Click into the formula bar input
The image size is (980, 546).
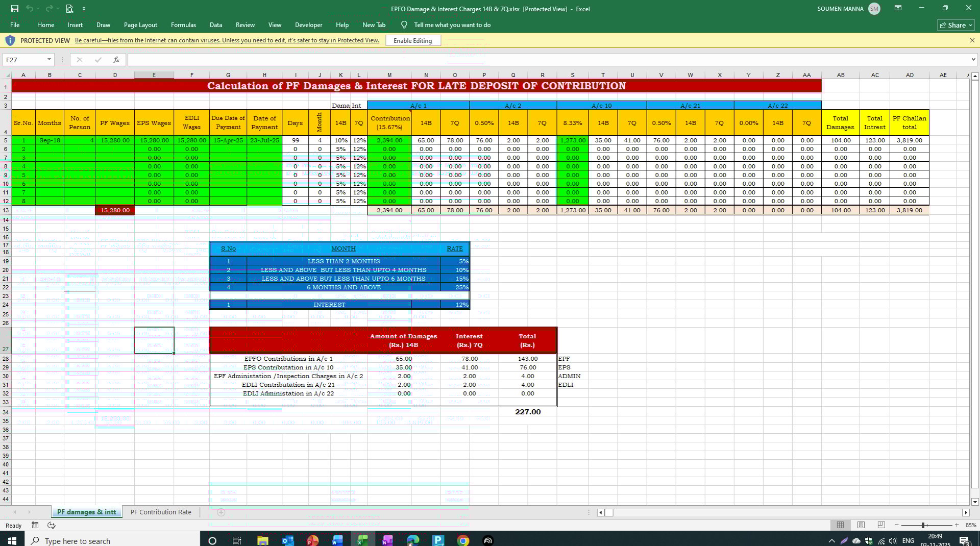tap(548, 60)
